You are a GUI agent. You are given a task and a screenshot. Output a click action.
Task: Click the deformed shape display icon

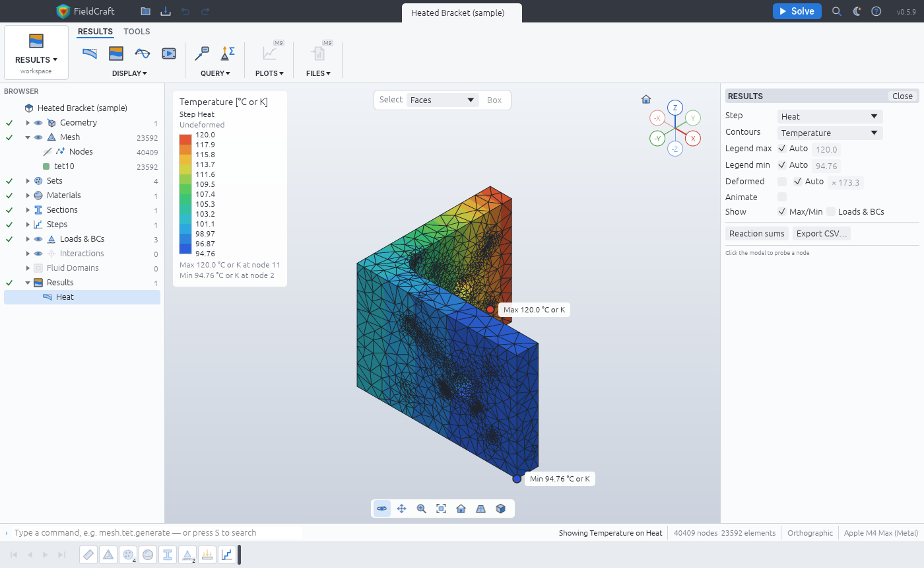90,53
